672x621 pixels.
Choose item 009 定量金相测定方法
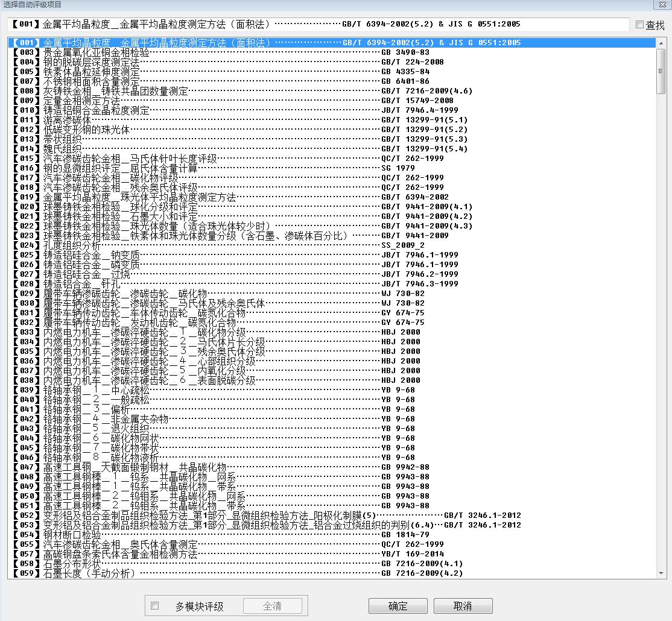point(81,101)
